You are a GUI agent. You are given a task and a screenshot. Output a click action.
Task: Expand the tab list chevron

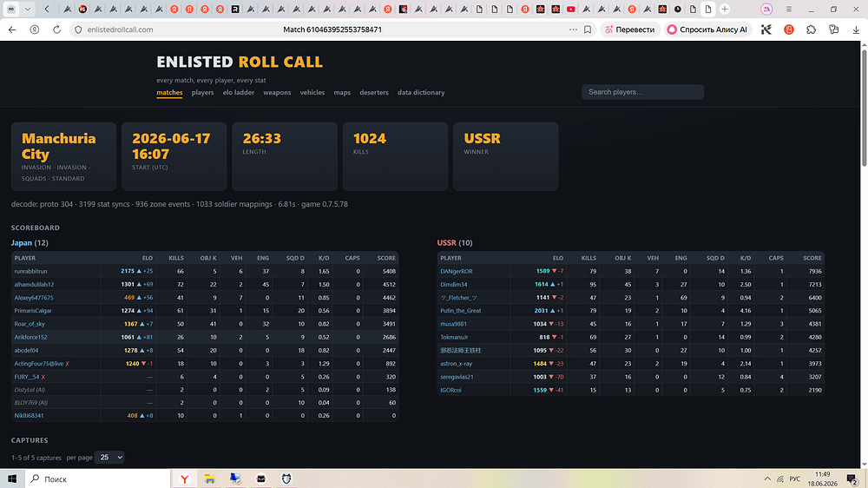point(27,9)
